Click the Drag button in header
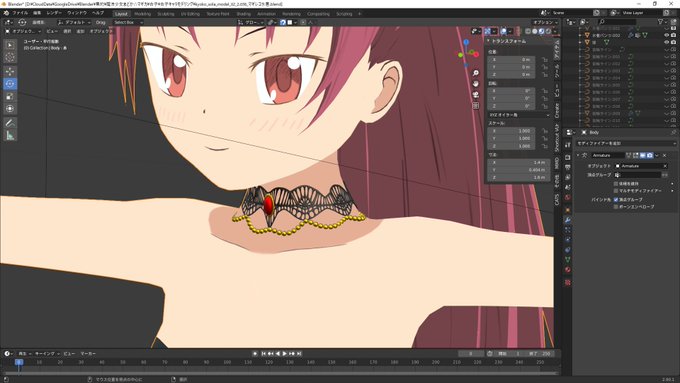680x383 pixels. 101,22
